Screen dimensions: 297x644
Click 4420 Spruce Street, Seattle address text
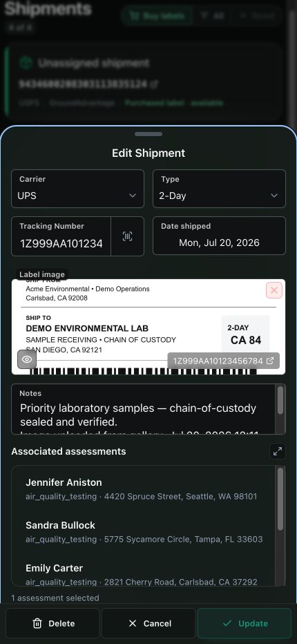pyautogui.click(x=180, y=496)
